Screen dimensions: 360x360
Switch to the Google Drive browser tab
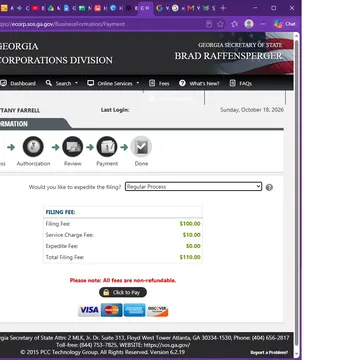coord(51,8)
